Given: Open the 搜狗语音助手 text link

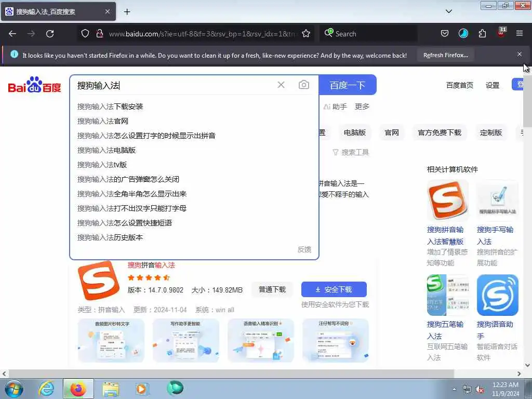Looking at the screenshot, I should click(495, 330).
